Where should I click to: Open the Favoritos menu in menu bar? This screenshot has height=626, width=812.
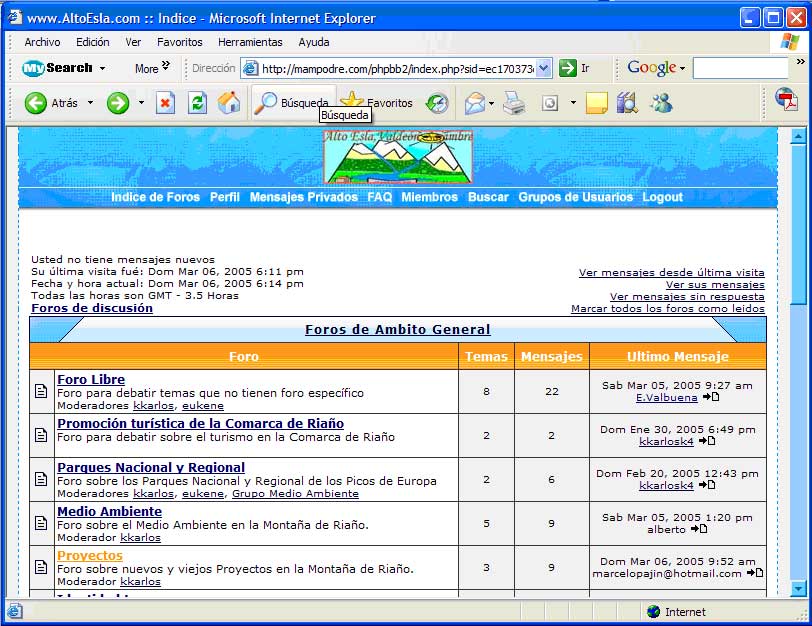click(x=179, y=42)
